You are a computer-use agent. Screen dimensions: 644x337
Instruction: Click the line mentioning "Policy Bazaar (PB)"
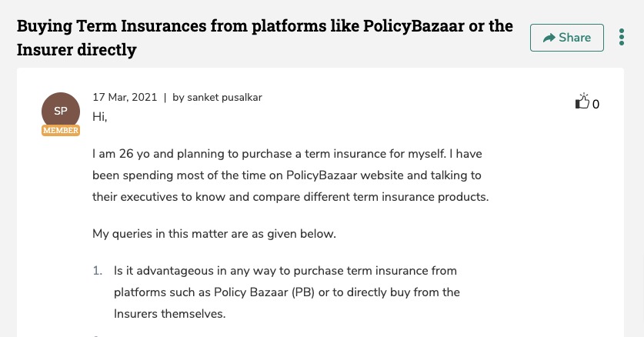coord(287,292)
